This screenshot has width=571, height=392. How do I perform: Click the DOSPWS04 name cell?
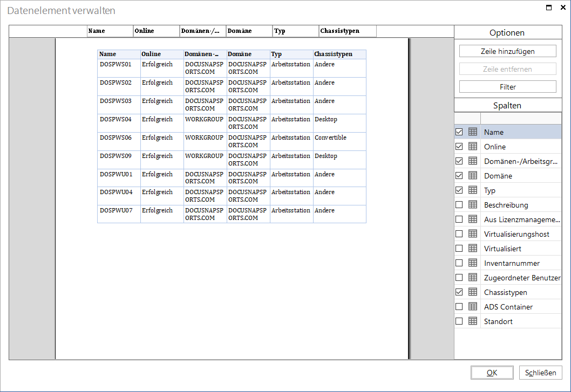(119, 123)
